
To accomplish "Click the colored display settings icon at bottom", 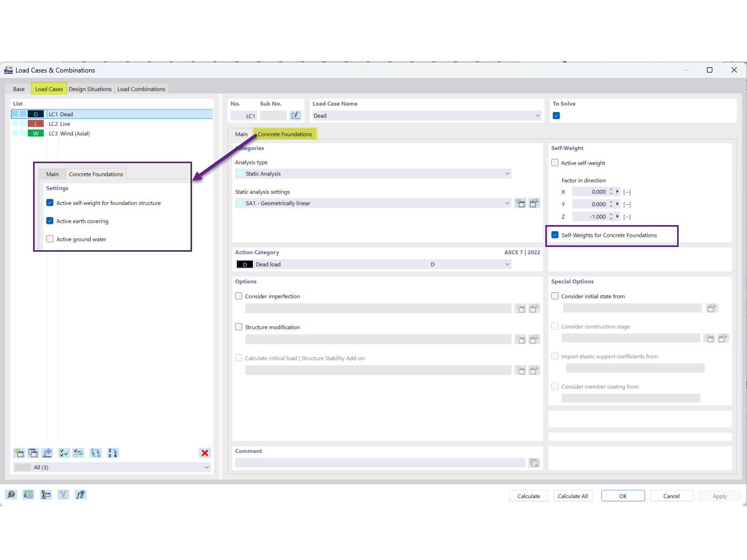I will tap(46, 494).
